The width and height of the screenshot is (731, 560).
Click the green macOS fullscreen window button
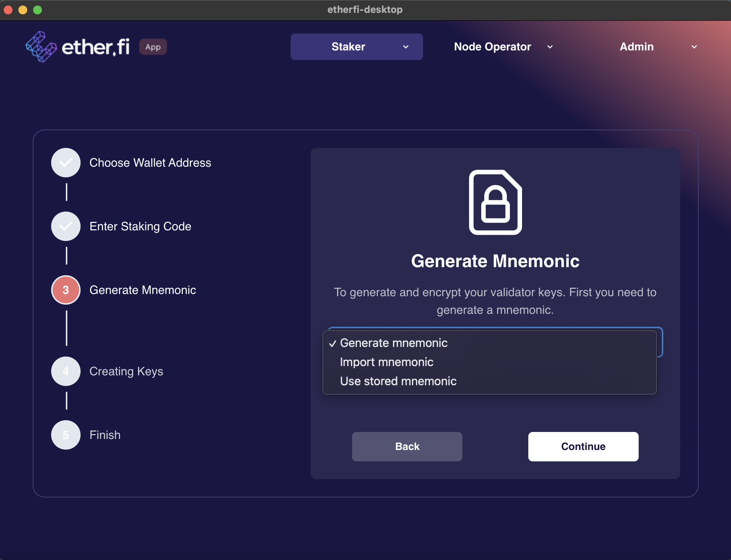pyautogui.click(x=38, y=10)
